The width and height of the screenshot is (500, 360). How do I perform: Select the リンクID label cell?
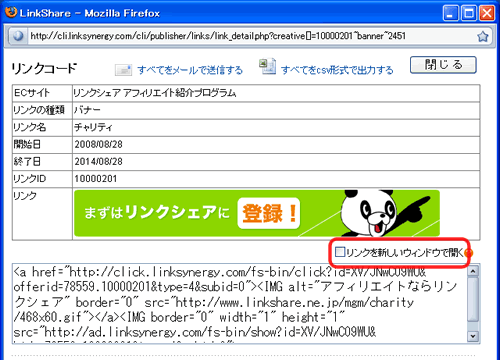(42, 179)
